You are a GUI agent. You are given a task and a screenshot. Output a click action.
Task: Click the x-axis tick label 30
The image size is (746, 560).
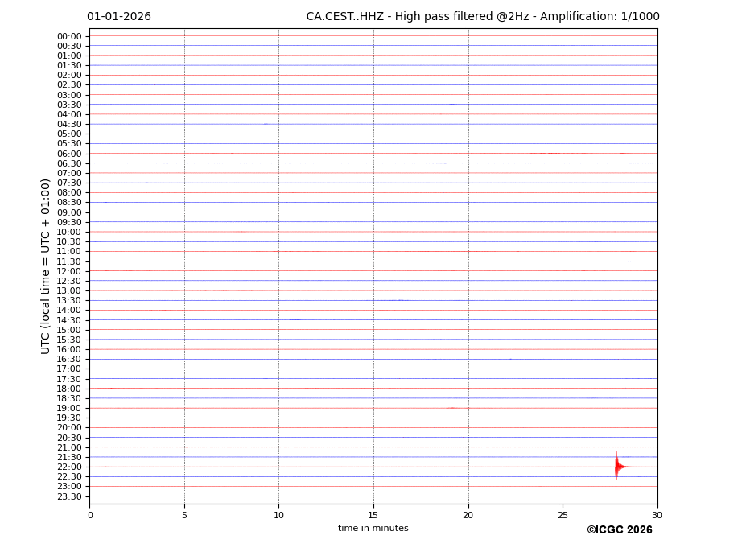point(657,515)
